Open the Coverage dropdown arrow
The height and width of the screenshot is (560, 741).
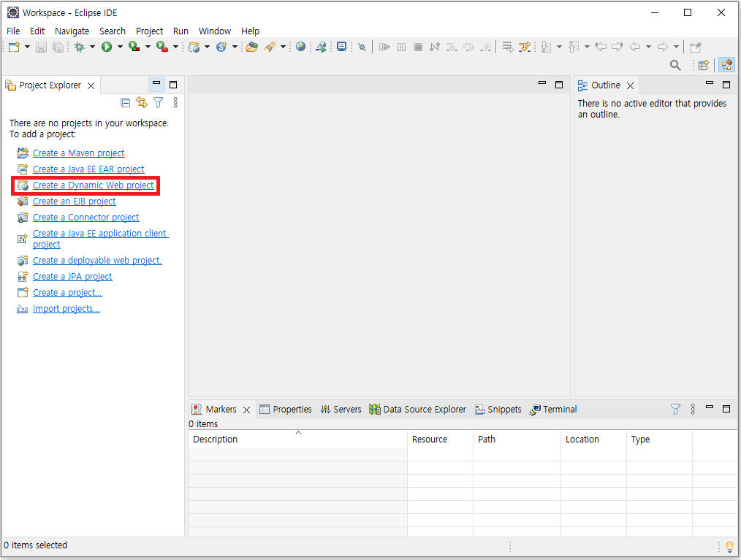point(148,47)
